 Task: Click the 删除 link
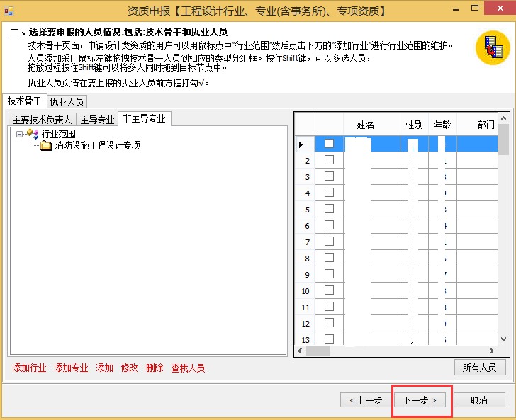(x=155, y=368)
